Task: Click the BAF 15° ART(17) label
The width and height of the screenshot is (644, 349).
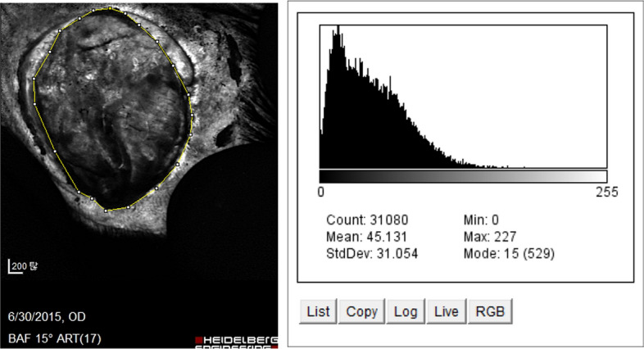Action: (55, 338)
